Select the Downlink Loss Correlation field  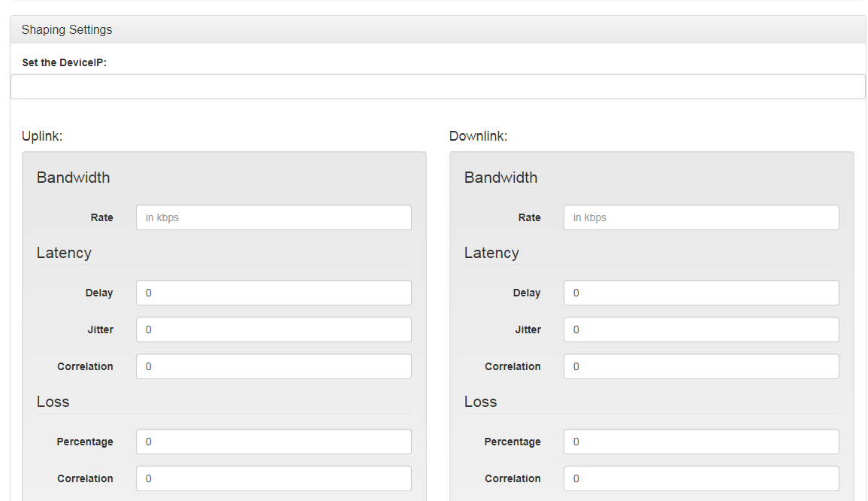click(701, 478)
